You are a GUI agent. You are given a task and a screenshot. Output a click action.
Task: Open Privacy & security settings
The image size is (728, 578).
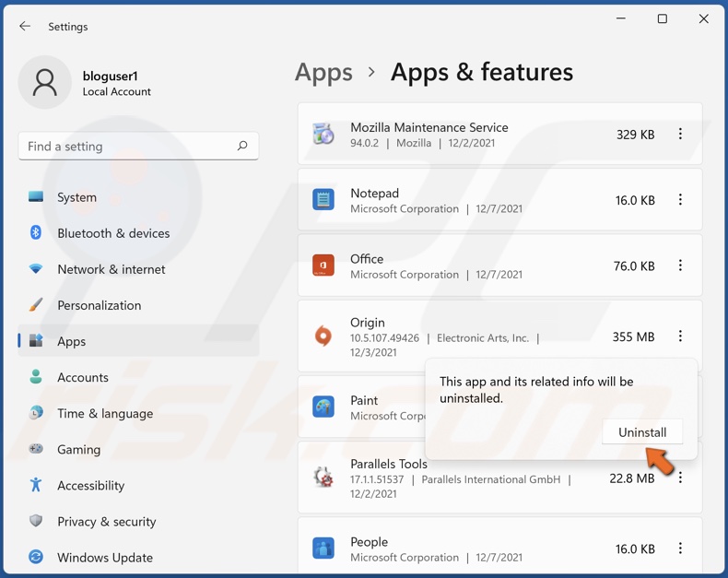[138, 522]
